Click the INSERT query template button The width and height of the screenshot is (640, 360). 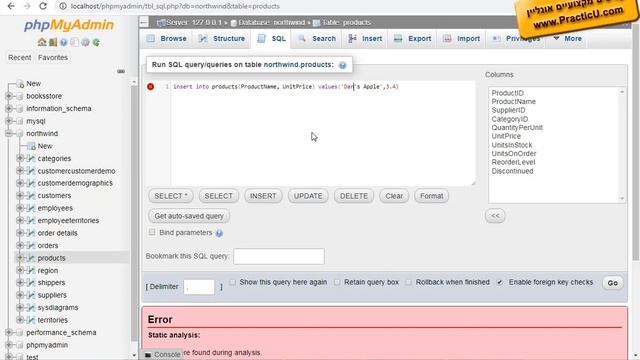(x=263, y=196)
